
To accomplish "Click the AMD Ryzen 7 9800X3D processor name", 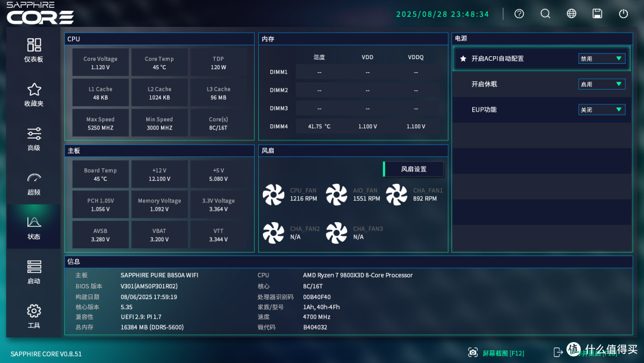I will point(358,275).
